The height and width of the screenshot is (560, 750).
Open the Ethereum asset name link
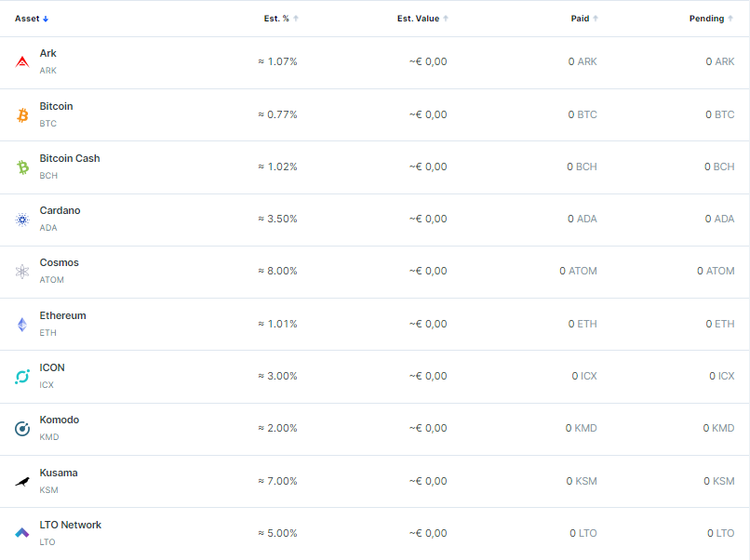pyautogui.click(x=62, y=315)
